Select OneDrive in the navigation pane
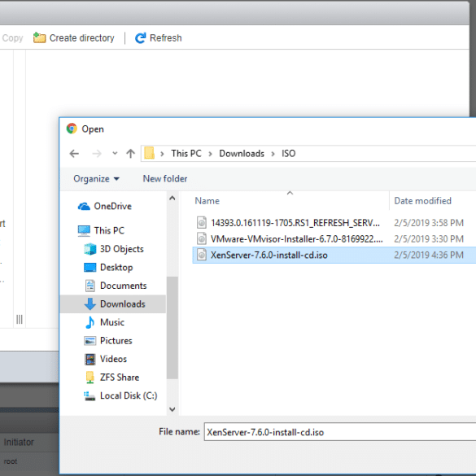This screenshot has width=476, height=476. click(x=112, y=207)
